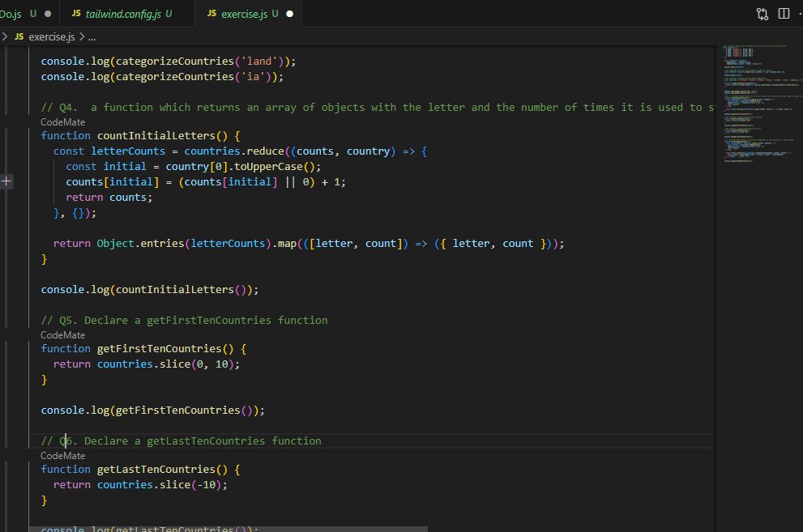Place cursor in the Q5 comment line
Viewport: 803px width, 532px height.
point(184,320)
